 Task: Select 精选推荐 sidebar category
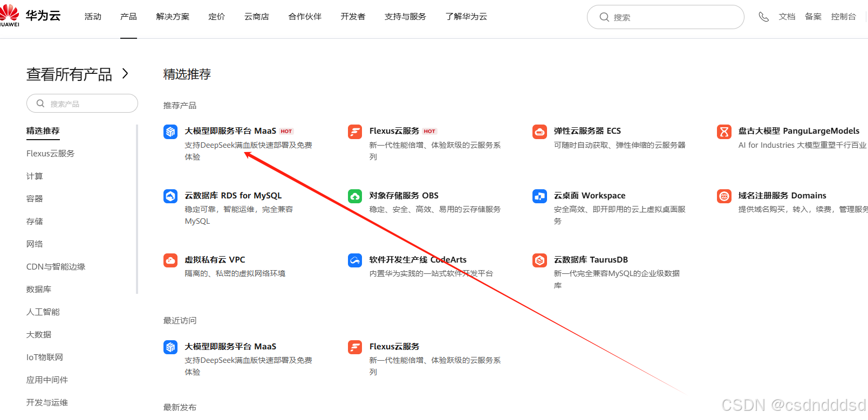click(x=43, y=131)
